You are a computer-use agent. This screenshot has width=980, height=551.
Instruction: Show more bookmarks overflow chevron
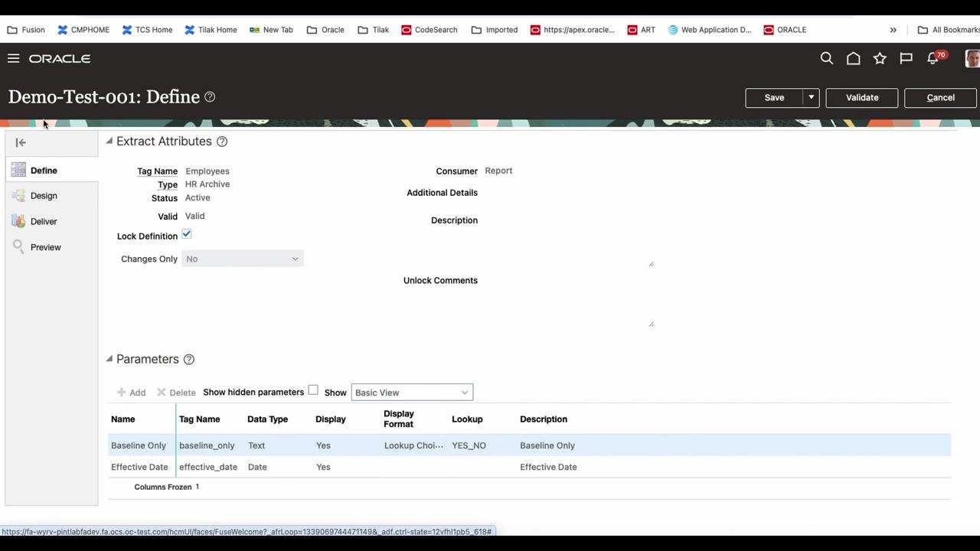[x=893, y=30]
